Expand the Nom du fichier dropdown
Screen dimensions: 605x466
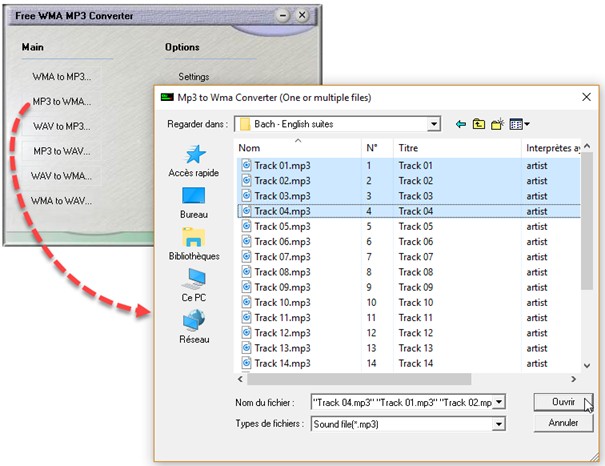pos(499,402)
